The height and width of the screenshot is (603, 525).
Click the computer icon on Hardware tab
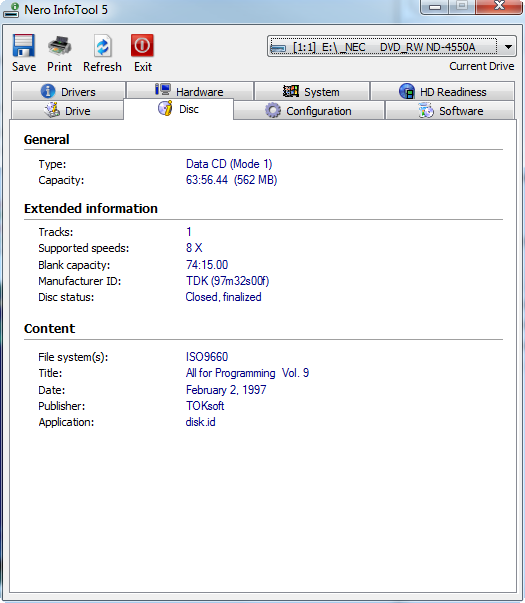[x=163, y=90]
